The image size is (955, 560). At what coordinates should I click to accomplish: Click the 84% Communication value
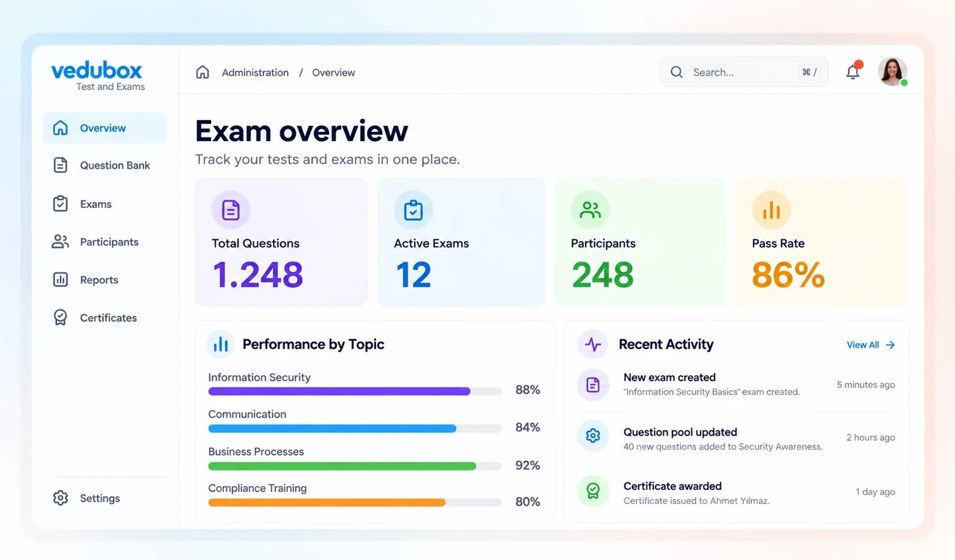[527, 427]
